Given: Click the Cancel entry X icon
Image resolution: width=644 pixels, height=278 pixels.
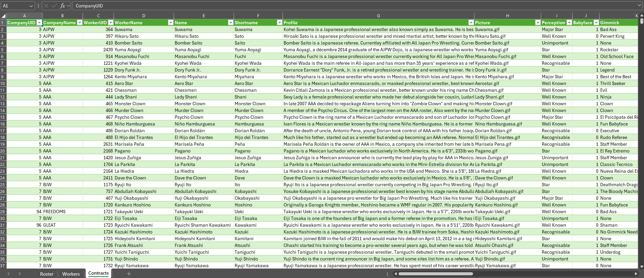Looking at the screenshot, I should (x=46, y=6).
